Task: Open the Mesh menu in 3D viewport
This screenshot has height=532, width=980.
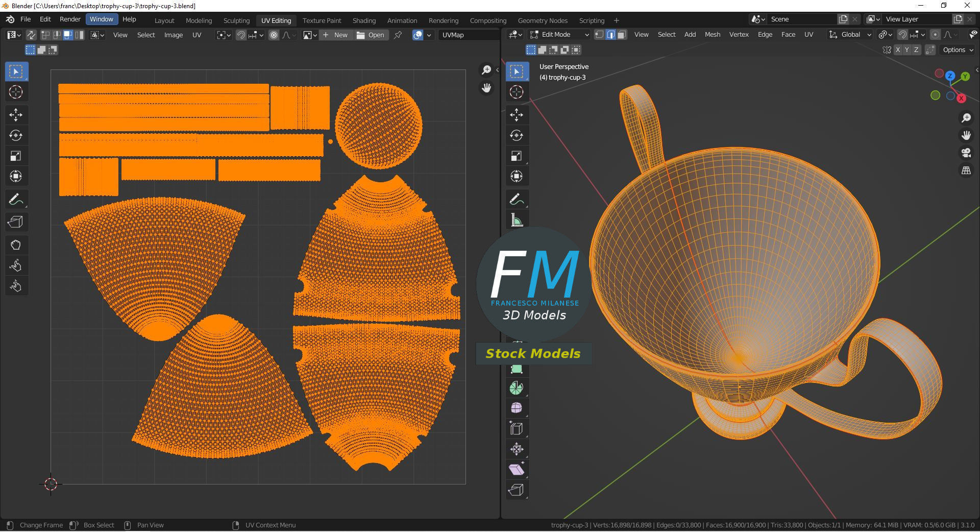Action: pos(713,35)
